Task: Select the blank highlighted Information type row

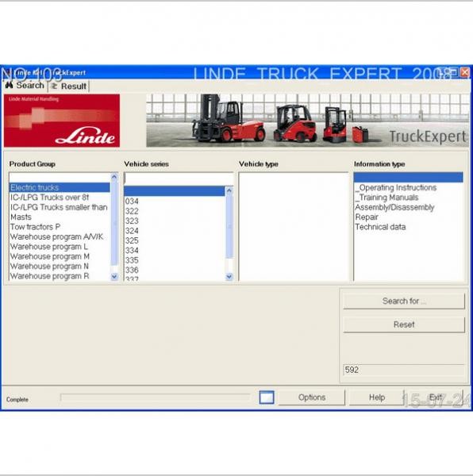Action: tap(409, 177)
